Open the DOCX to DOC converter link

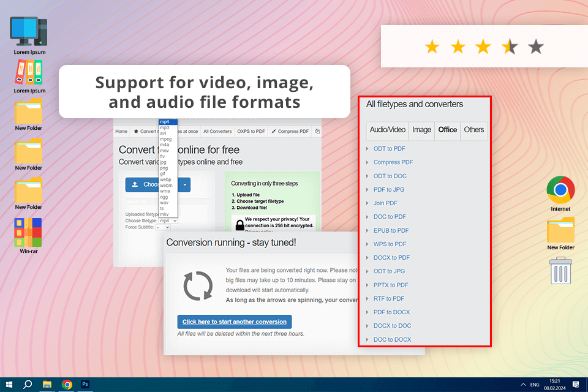pos(392,326)
